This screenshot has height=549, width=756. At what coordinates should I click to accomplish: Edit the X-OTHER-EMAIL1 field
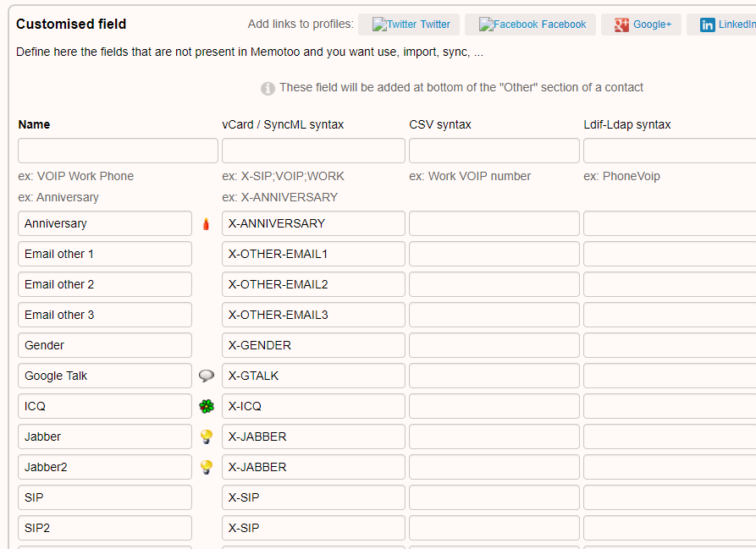pyautogui.click(x=313, y=254)
